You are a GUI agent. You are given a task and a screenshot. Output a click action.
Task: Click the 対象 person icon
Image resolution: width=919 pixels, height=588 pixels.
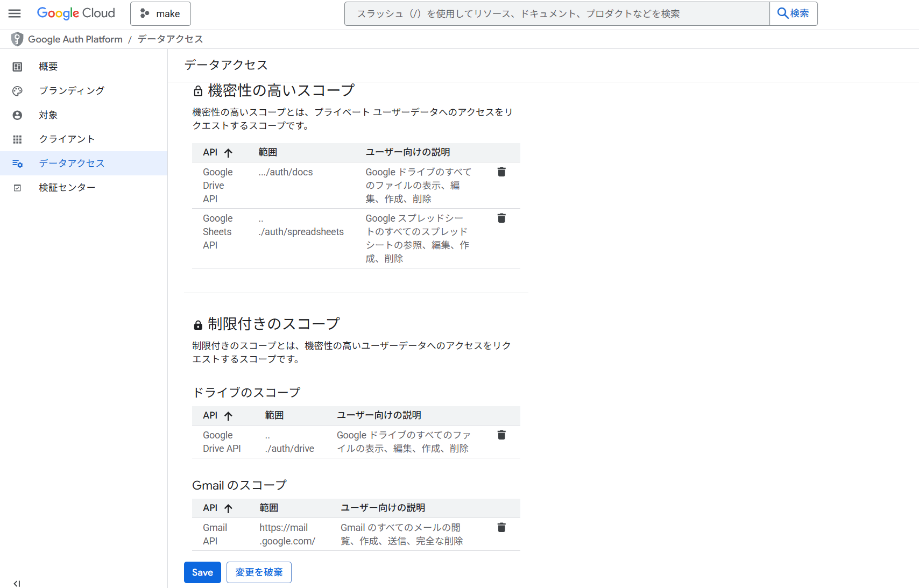click(17, 115)
